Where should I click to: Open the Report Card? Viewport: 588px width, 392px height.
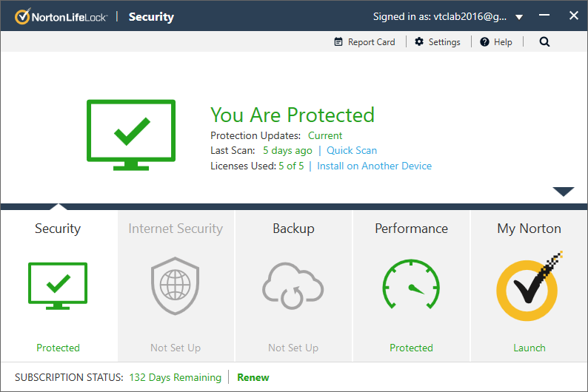pos(364,42)
